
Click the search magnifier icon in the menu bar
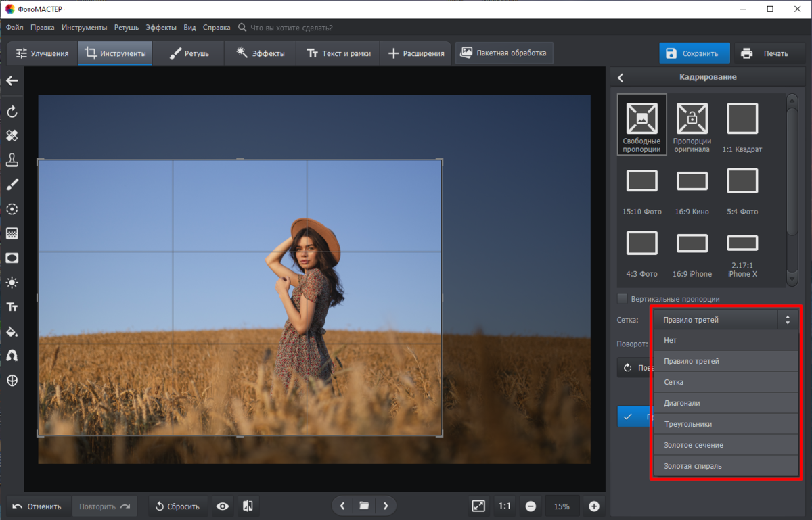tap(242, 28)
